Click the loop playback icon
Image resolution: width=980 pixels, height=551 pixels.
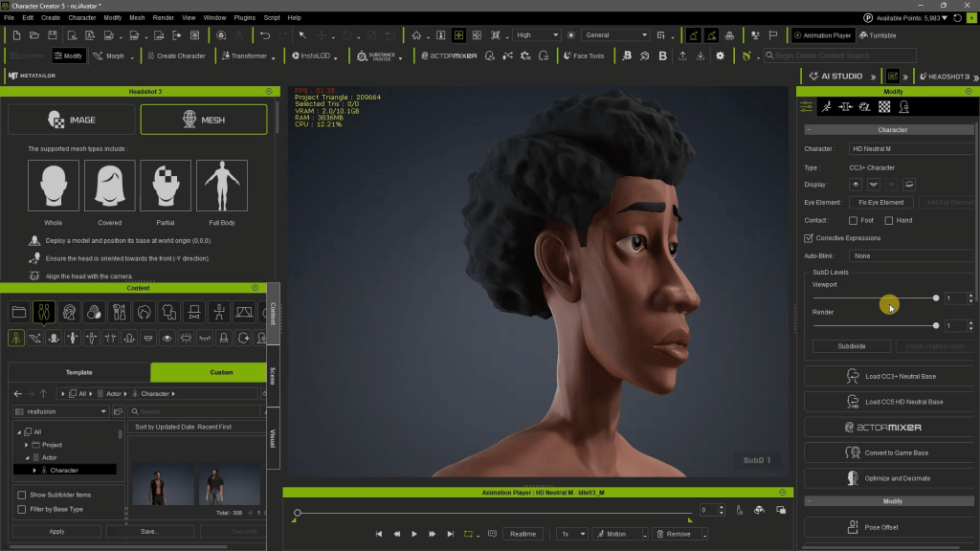[468, 534]
